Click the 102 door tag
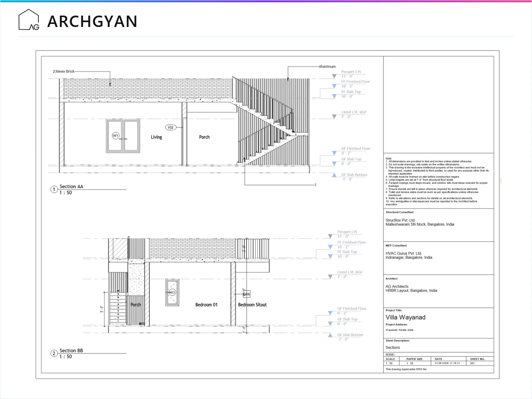 (x=171, y=127)
